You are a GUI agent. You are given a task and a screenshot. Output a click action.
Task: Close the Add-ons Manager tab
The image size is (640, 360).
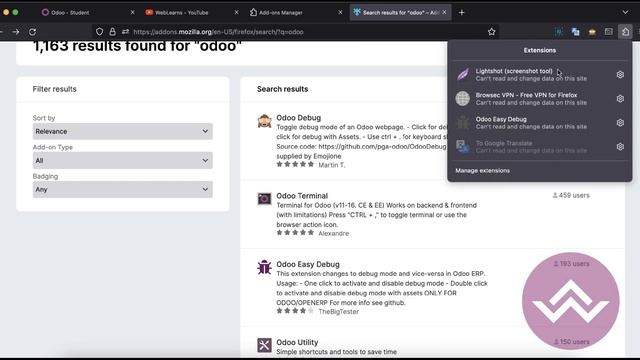(x=340, y=13)
